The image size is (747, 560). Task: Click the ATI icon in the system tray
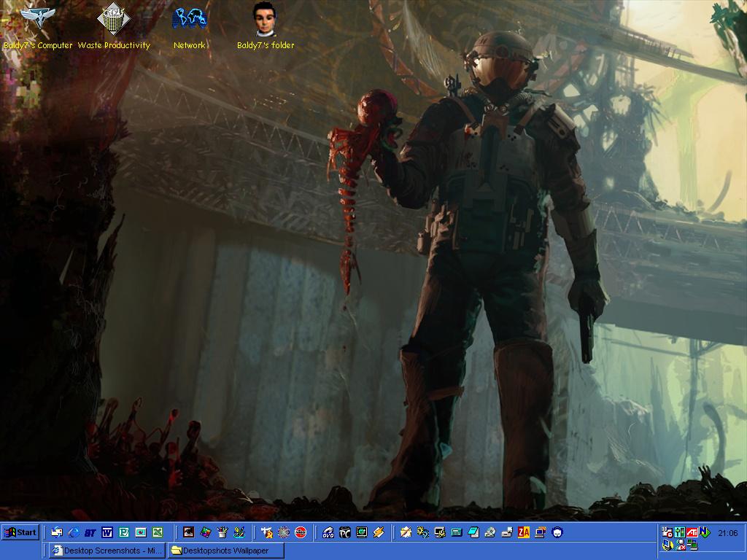coord(692,532)
